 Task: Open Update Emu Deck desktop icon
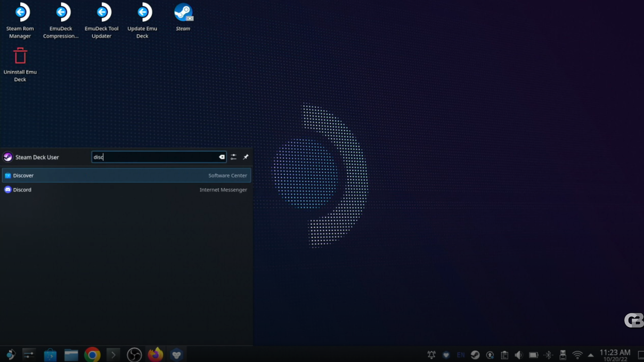pos(142,20)
